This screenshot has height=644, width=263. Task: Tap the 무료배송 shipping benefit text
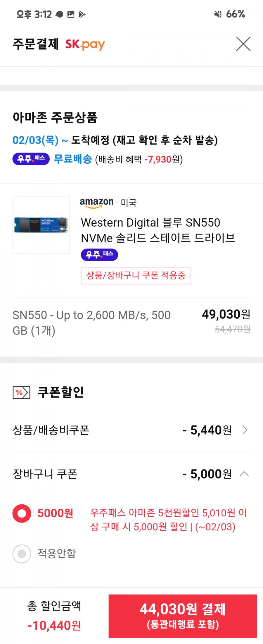(x=73, y=159)
